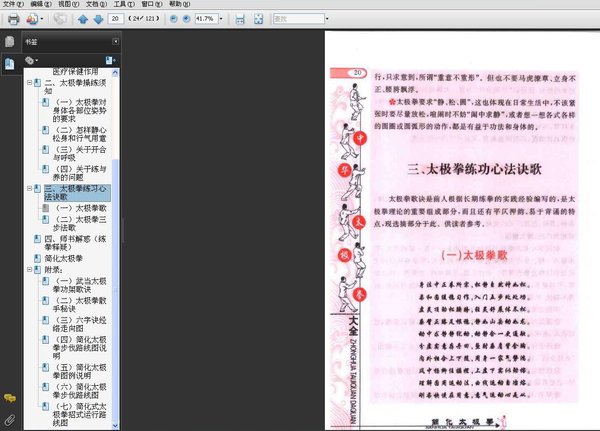The image size is (600, 431).
Task: Click the Create PDF icon
Action: [x=32, y=19]
